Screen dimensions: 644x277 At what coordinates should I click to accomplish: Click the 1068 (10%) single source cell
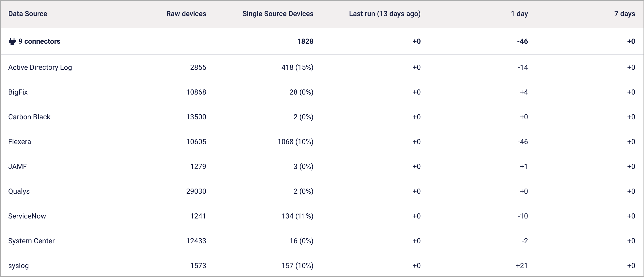tap(295, 142)
